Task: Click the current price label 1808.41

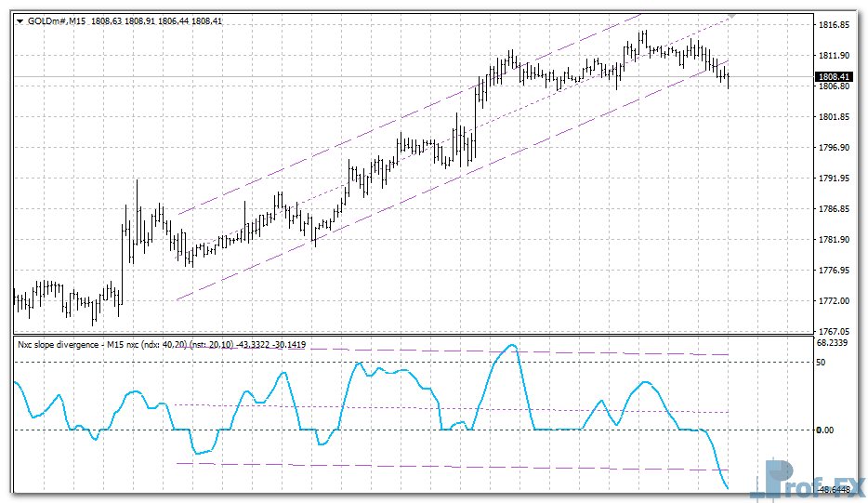Action: coord(833,76)
